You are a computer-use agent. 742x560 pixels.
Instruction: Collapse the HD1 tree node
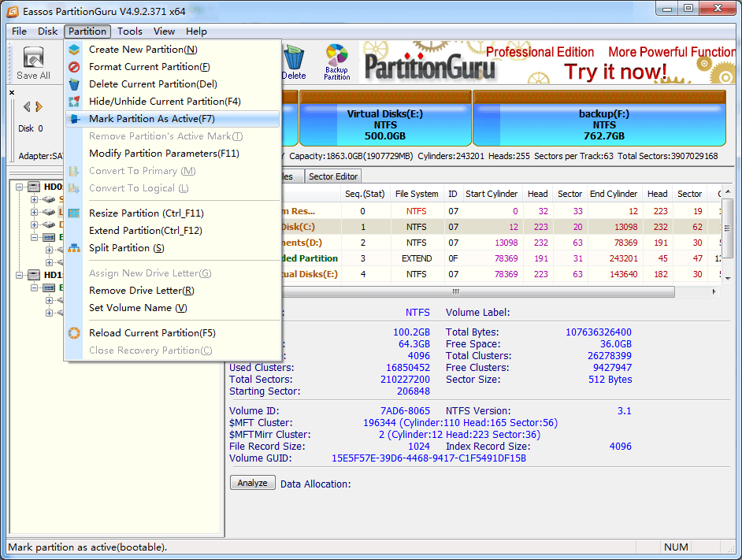click(x=20, y=275)
